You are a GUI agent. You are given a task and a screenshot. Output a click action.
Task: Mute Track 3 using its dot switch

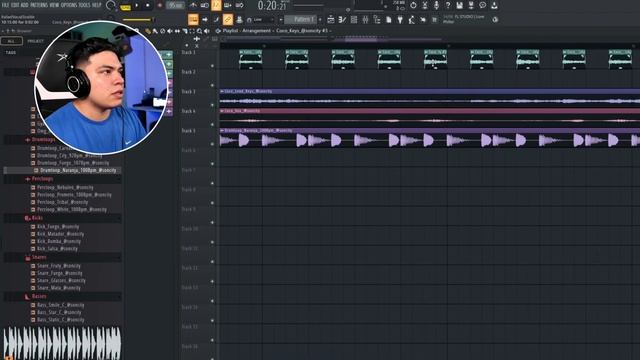pyautogui.click(x=212, y=105)
